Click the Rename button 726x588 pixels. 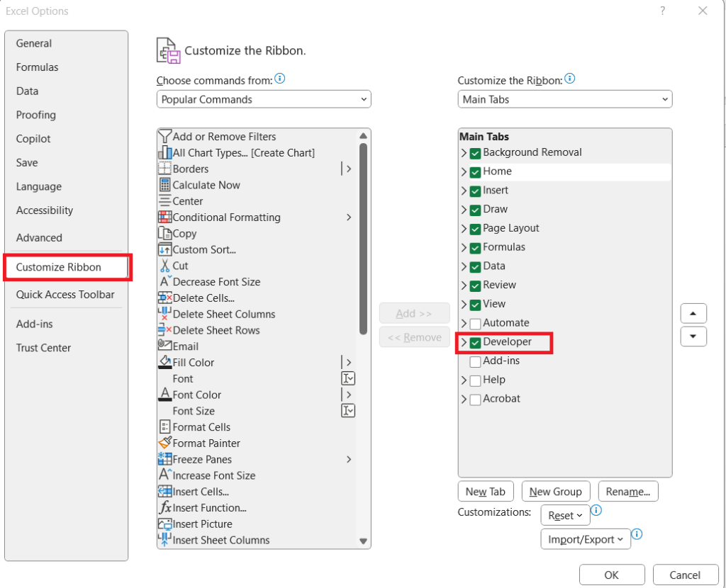pos(627,491)
